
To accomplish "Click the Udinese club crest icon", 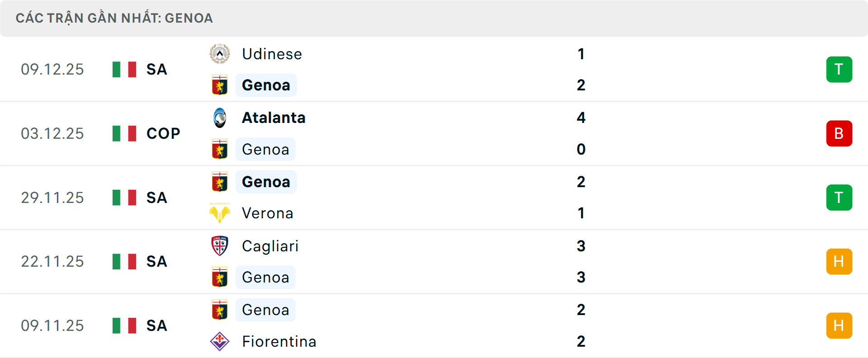I will tap(220, 53).
